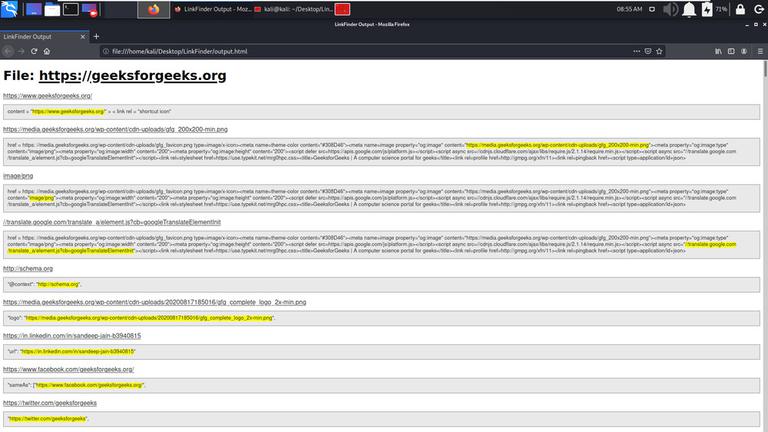Open the Firefox hamburger menu
Image resolution: width=768 pixels, height=432 pixels.
pos(760,51)
